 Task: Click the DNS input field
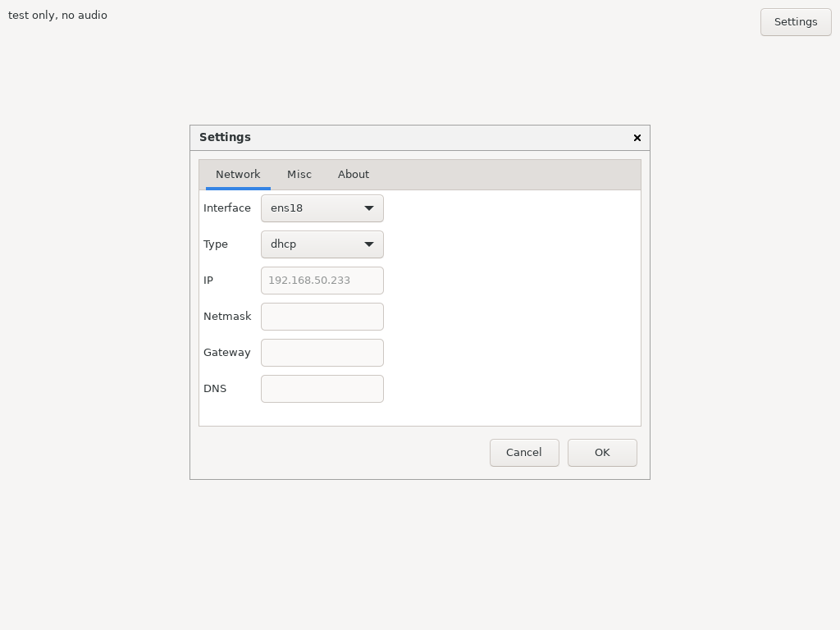coord(322,389)
